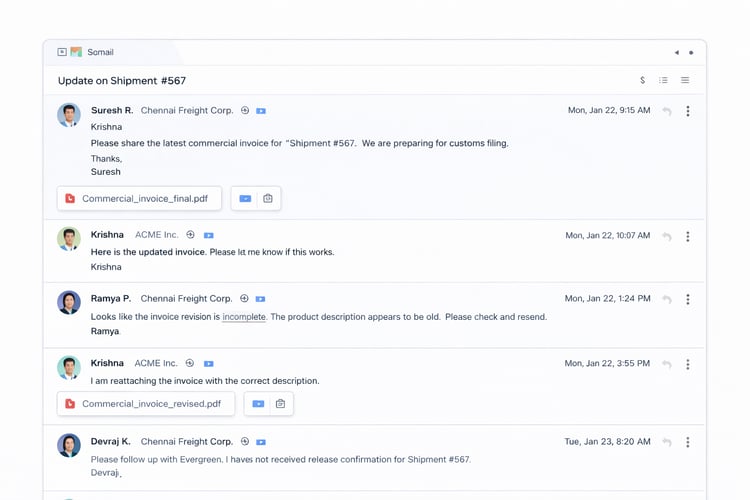Click the dollar sign icon in subject bar
Viewport: 750px width, 500px height.
(x=642, y=80)
